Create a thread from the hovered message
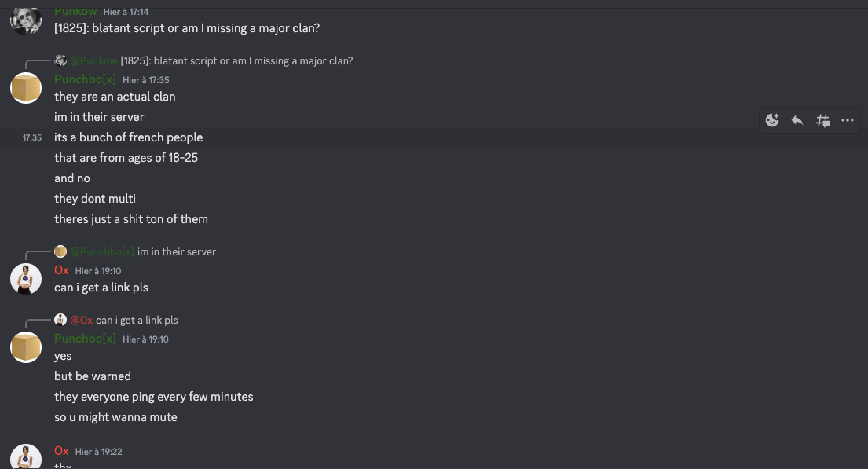This screenshot has width=868, height=469. pyautogui.click(x=822, y=120)
